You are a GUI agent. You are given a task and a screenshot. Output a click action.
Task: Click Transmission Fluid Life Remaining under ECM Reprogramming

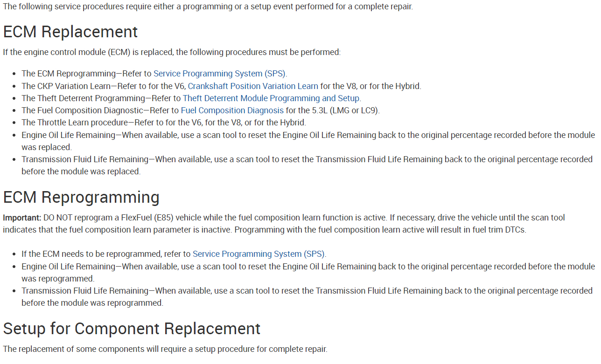tap(85, 291)
